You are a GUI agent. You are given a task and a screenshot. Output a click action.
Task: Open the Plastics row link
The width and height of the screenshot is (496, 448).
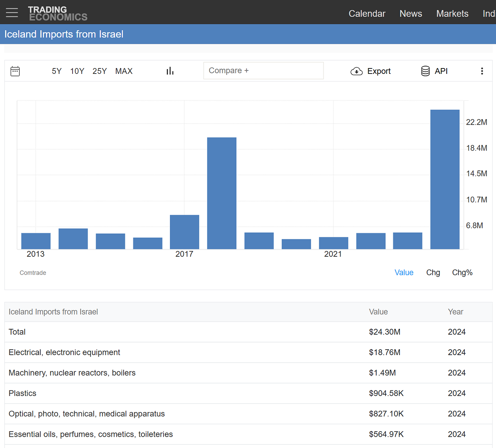point(22,393)
